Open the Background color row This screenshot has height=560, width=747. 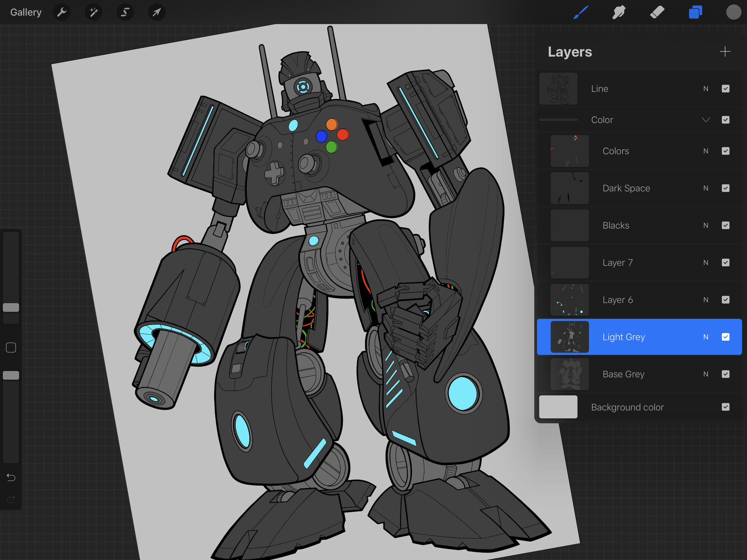639,407
